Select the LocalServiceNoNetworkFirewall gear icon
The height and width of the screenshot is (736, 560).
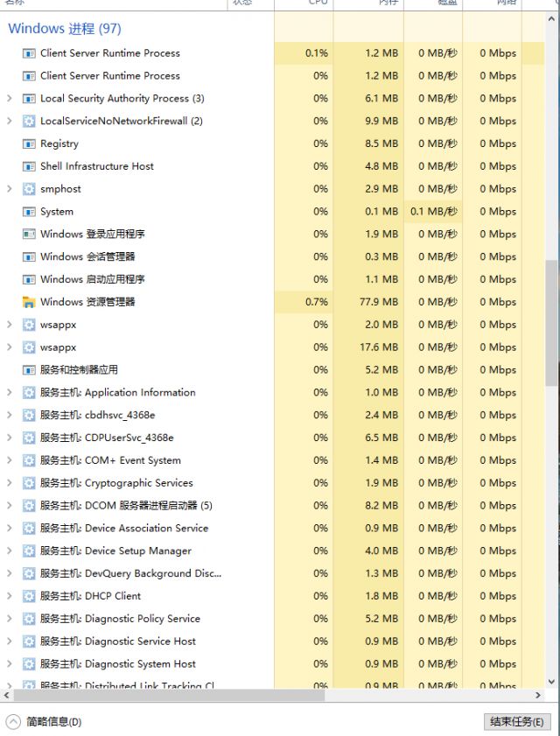[x=29, y=121]
